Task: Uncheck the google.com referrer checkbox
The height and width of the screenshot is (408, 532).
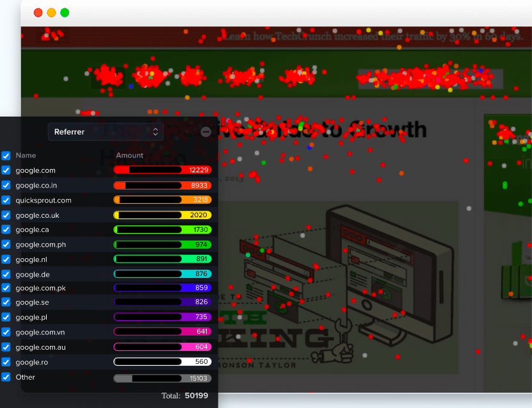Action: [6, 170]
